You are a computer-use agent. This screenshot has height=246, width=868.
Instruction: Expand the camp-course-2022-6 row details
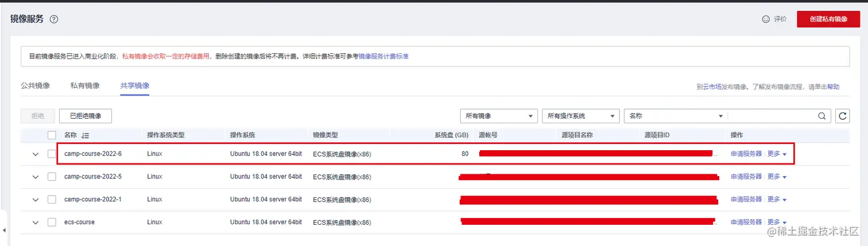pyautogui.click(x=36, y=154)
